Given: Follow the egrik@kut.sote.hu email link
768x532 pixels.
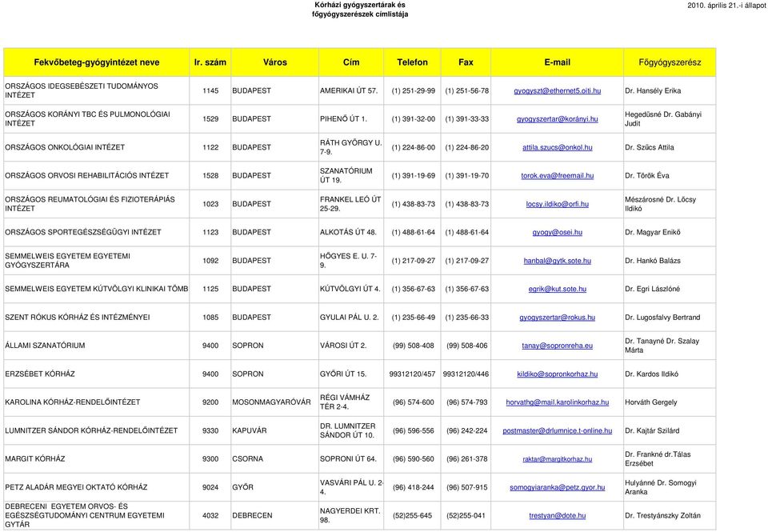Looking at the screenshot, I should (557, 289).
